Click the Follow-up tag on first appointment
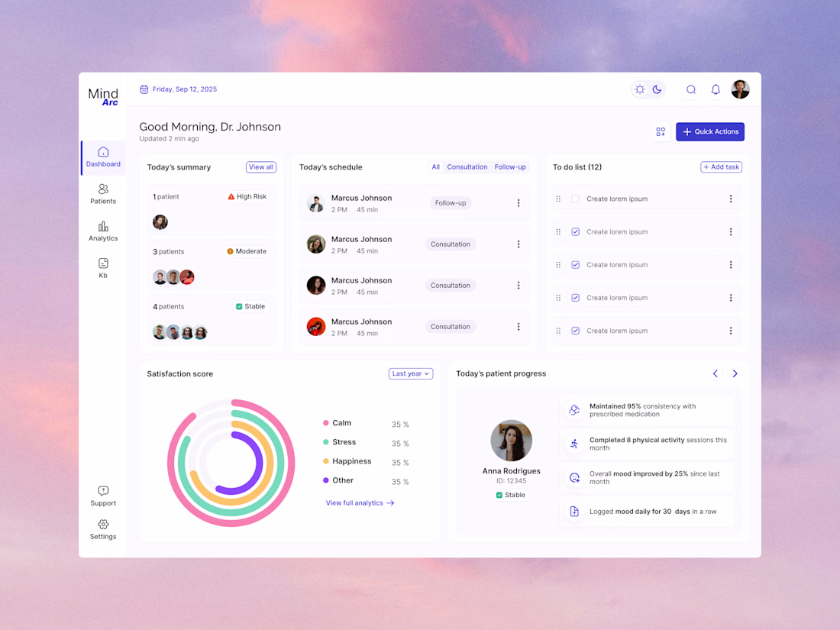 click(451, 203)
